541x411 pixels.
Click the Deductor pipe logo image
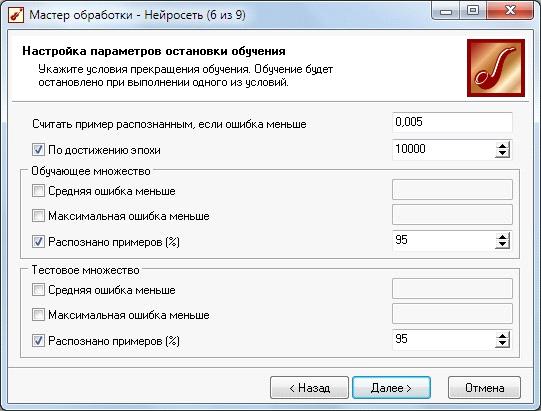(x=496, y=68)
